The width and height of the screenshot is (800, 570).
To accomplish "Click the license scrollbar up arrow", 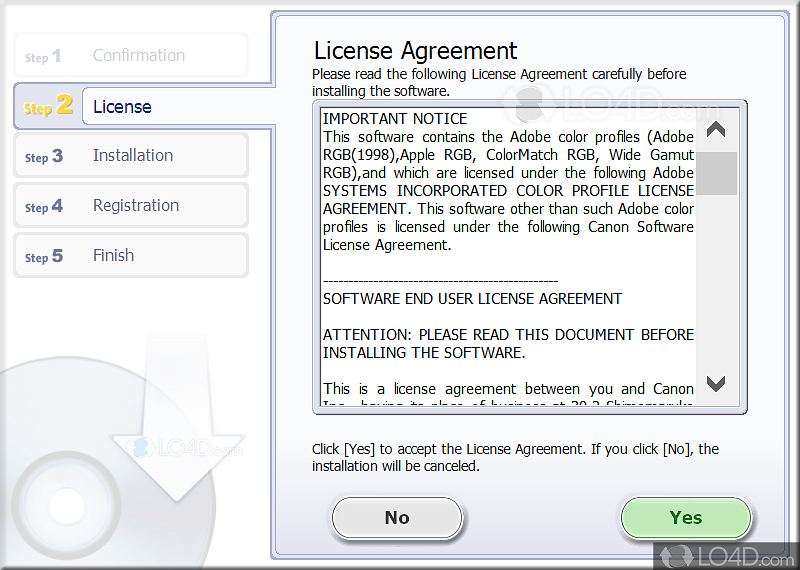I will click(x=716, y=130).
